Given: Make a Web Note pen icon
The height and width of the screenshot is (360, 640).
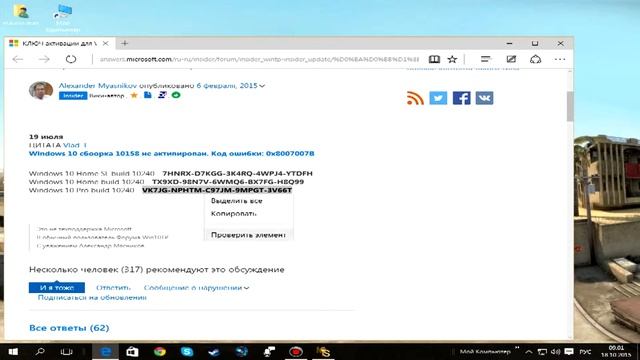Looking at the screenshot, I should (511, 59).
